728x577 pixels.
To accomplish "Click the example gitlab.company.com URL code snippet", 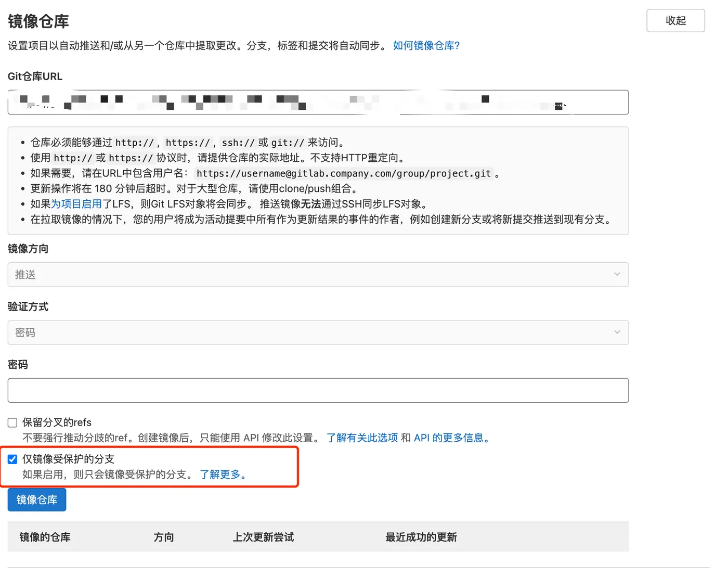I will pyautogui.click(x=343, y=174).
